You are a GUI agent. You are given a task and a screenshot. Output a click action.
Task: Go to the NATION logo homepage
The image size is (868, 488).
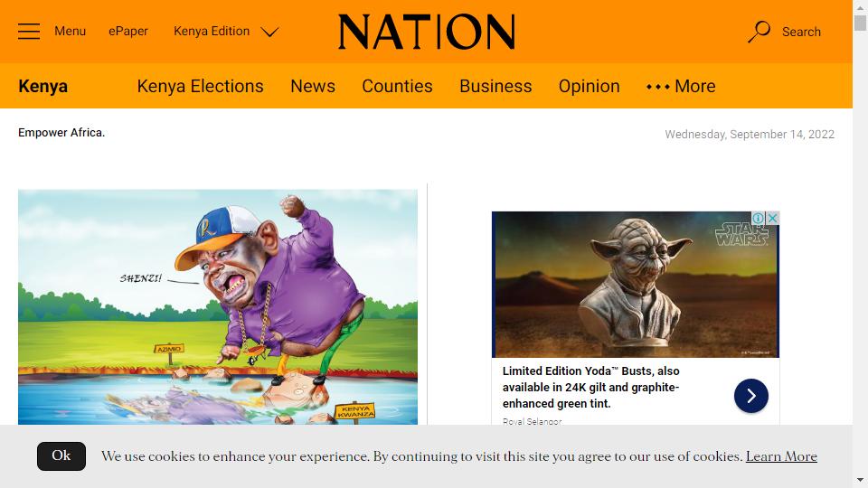(427, 32)
